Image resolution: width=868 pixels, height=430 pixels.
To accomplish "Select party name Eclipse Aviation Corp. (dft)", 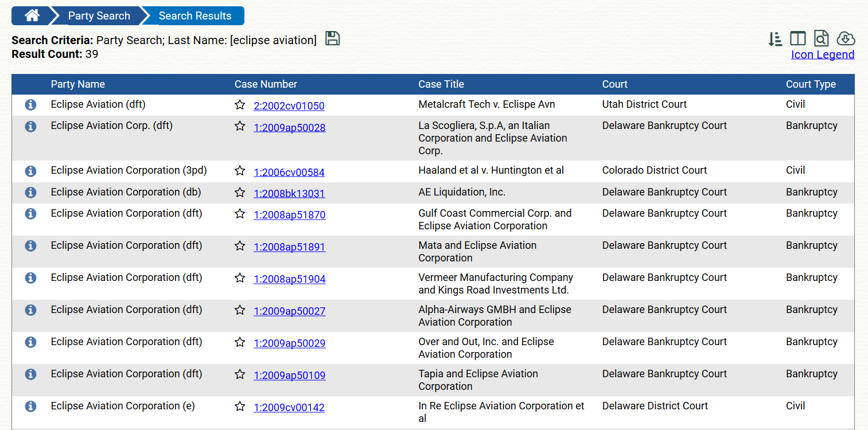I will click(x=112, y=126).
